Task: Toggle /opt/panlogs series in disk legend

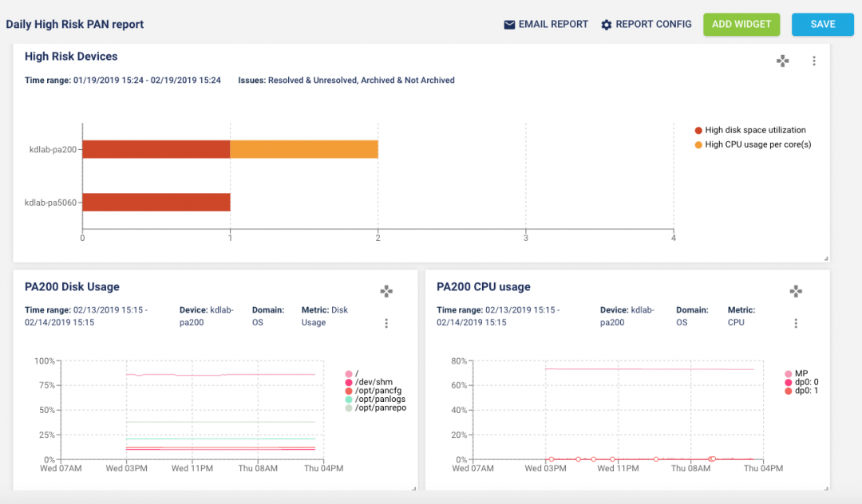Action: [x=379, y=400]
